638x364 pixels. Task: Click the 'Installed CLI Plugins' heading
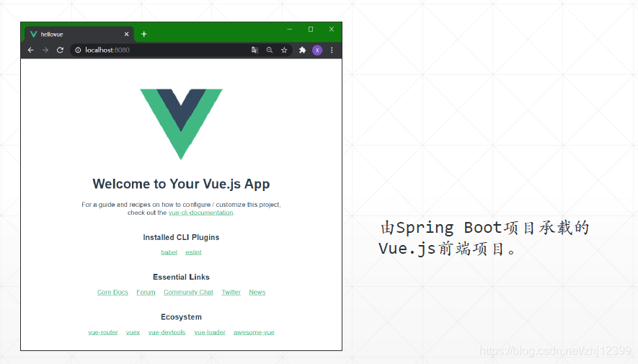coord(181,237)
